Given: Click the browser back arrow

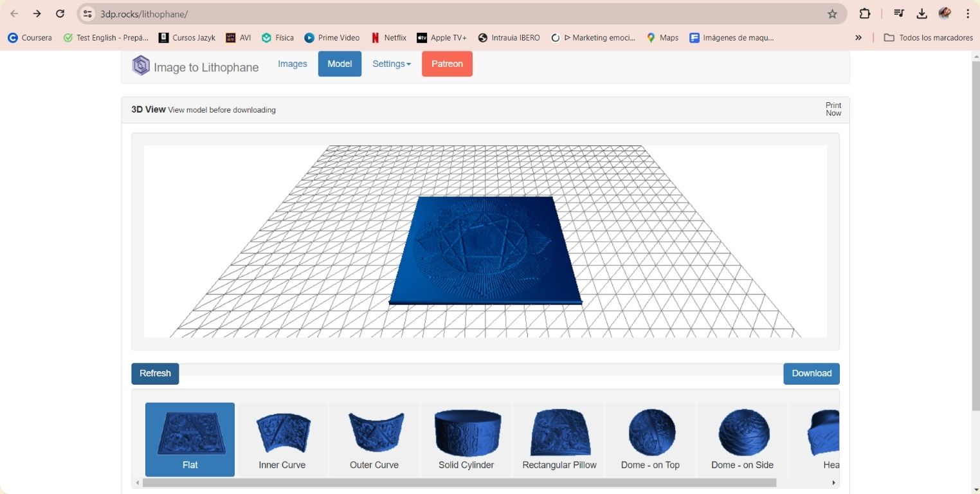Looking at the screenshot, I should point(14,14).
